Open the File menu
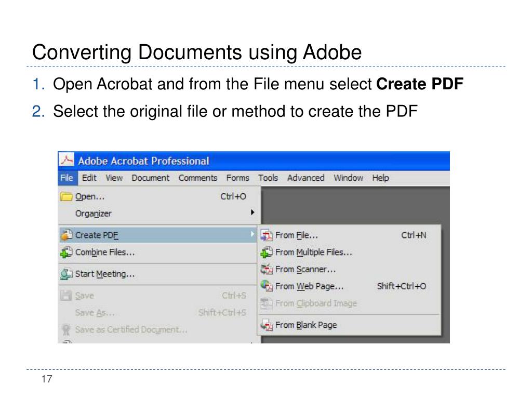532x399 pixels. click(x=67, y=178)
